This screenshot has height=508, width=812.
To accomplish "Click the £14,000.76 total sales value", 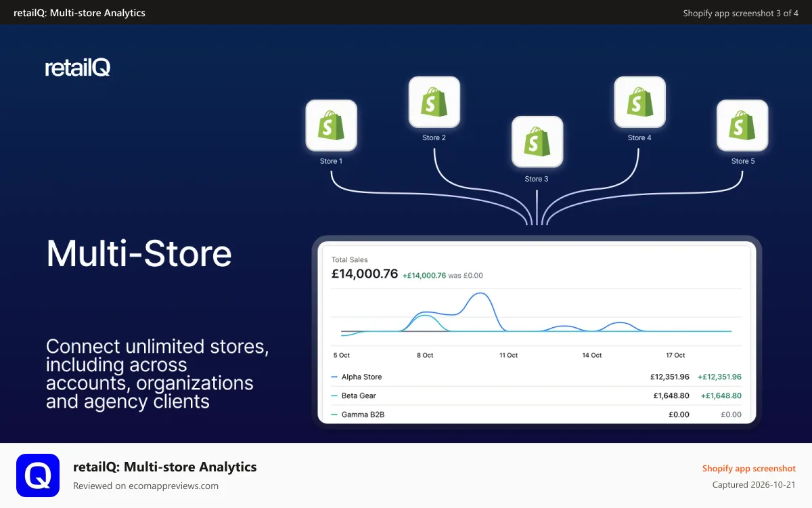I will pyautogui.click(x=364, y=274).
